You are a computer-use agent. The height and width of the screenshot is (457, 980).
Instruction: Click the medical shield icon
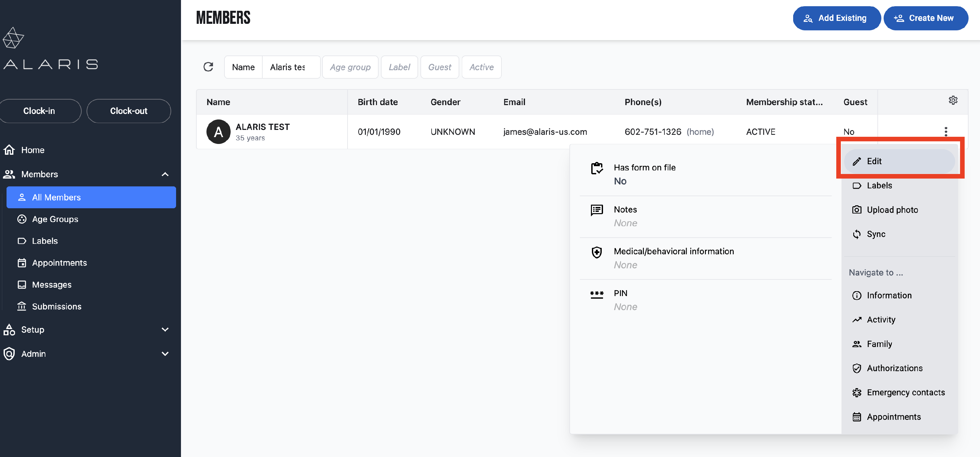pyautogui.click(x=596, y=252)
